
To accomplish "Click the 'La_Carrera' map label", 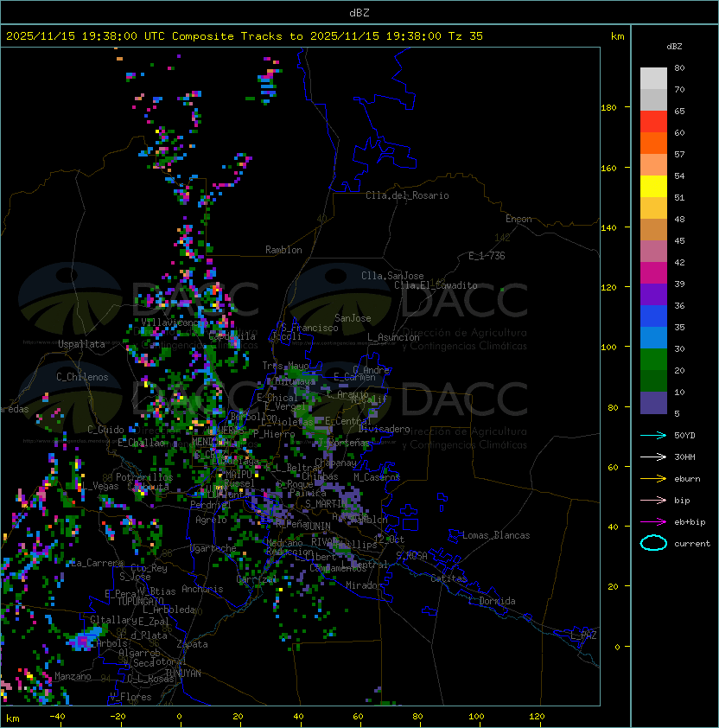I will (97, 564).
